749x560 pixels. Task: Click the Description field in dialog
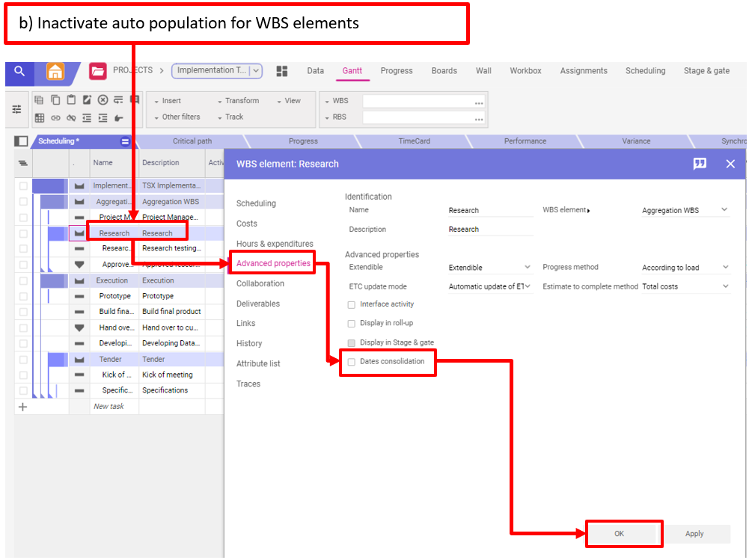tap(490, 230)
